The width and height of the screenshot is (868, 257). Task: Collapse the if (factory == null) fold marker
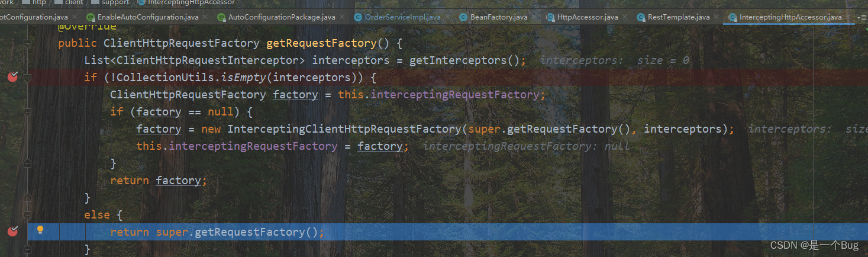27,112
